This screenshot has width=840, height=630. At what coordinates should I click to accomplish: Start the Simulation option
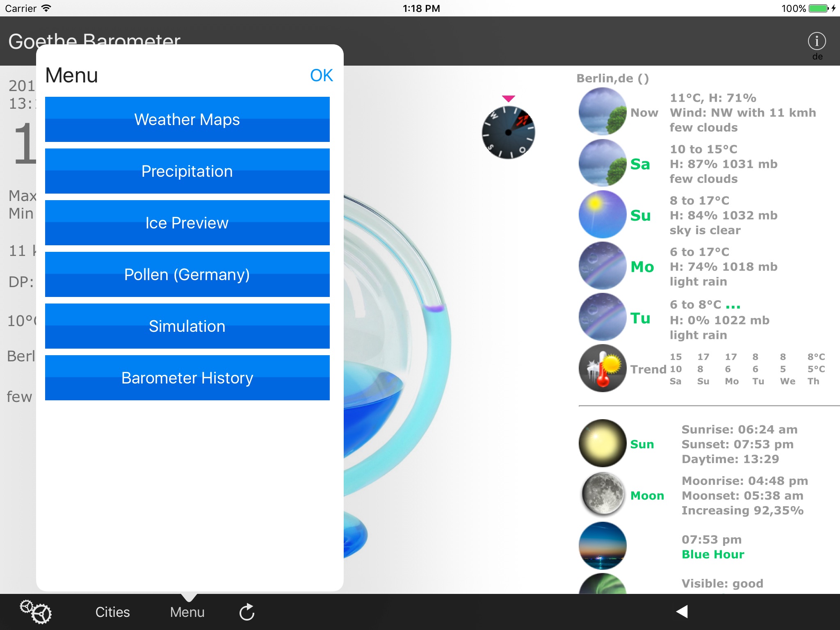(187, 326)
